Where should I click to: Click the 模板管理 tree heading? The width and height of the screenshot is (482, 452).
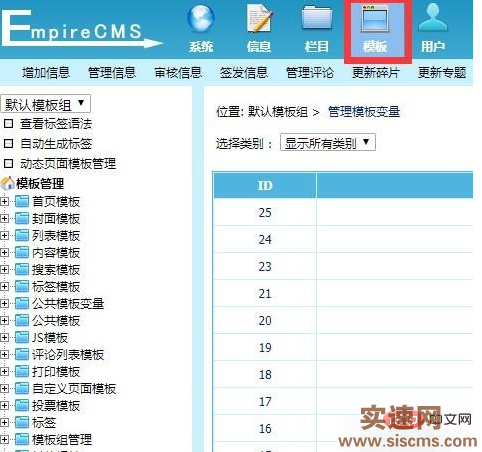point(40,183)
